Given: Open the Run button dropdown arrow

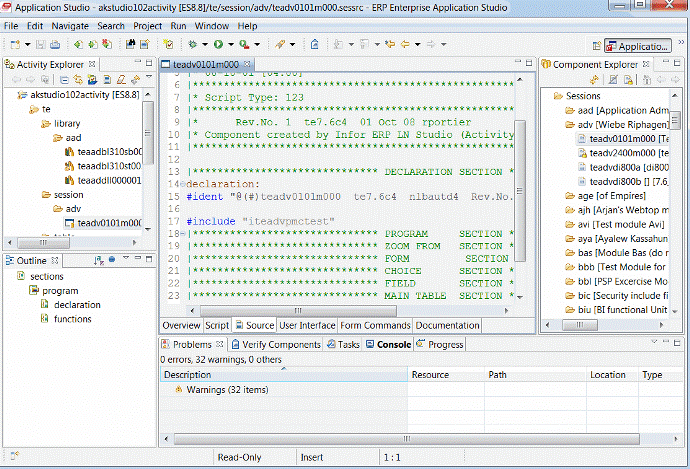Looking at the screenshot, I should click(x=229, y=45).
